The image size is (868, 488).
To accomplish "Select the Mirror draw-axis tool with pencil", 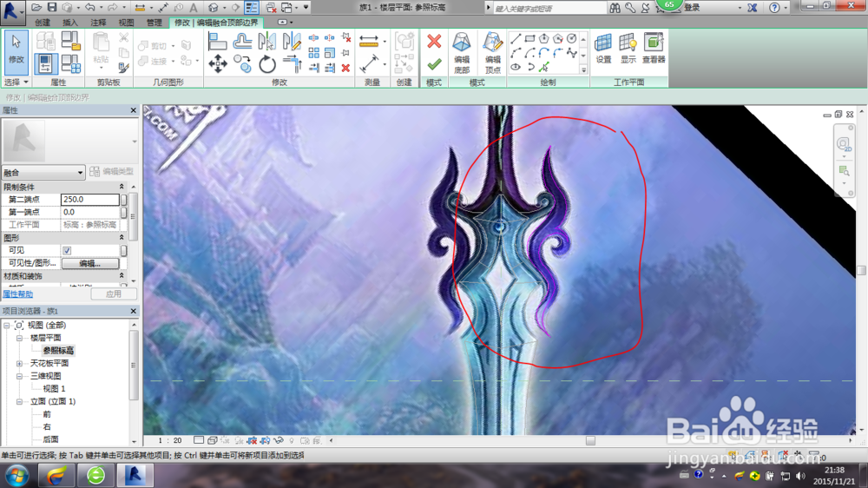I will coord(292,42).
